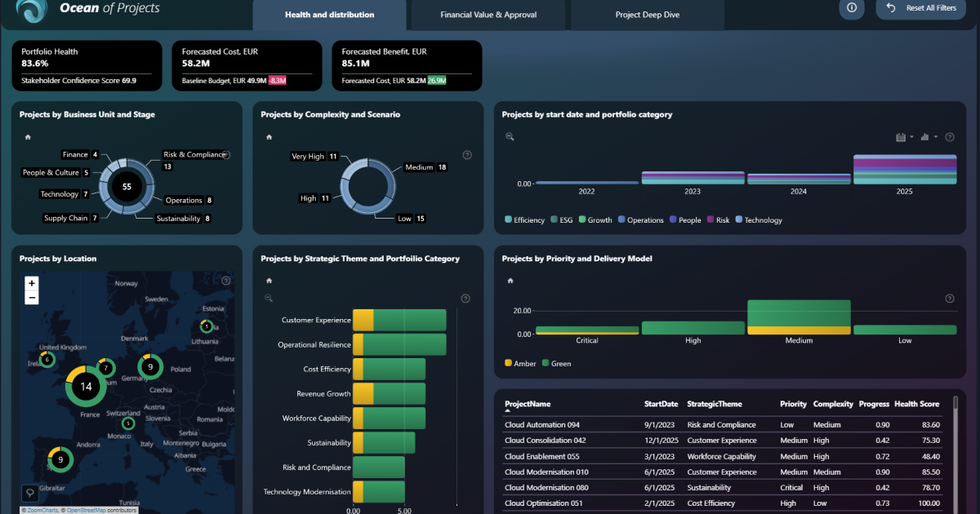980x514 pixels.
Task: Toggle the ESG legend item
Action: tap(562, 220)
